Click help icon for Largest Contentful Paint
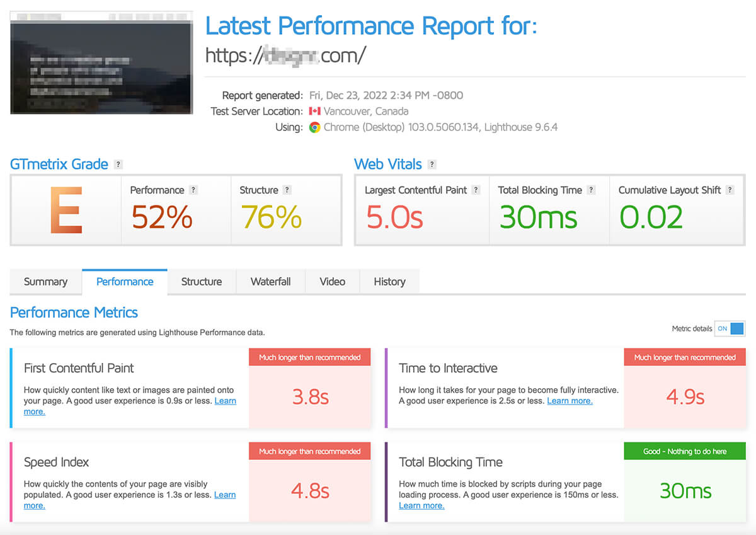Viewport: 756px width, 535px height. [x=476, y=190]
